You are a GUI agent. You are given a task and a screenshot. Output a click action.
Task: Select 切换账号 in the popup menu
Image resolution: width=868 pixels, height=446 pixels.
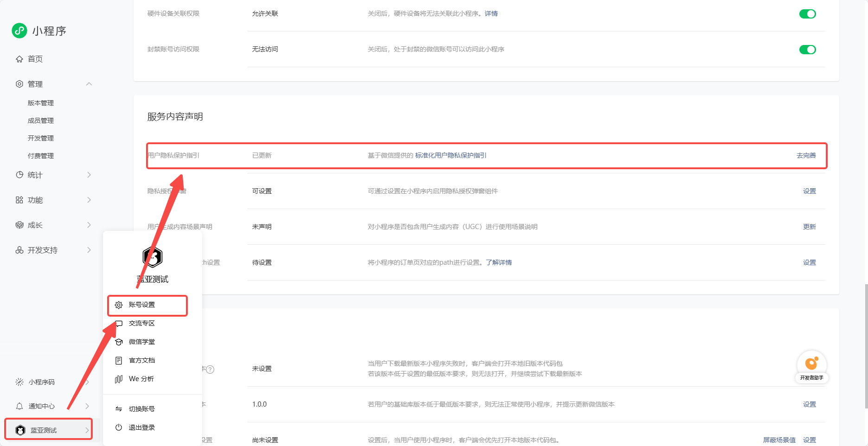141,409
